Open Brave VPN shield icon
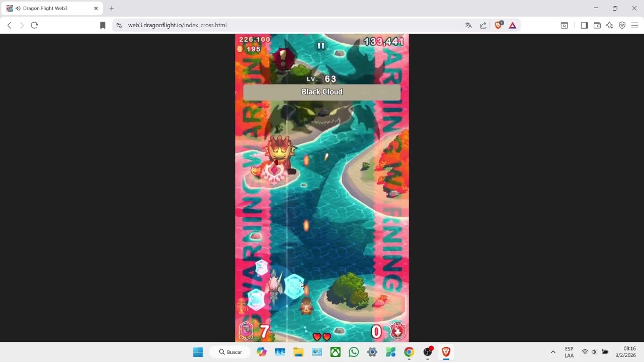Image resolution: width=644 pixels, height=362 pixels. [x=622, y=25]
